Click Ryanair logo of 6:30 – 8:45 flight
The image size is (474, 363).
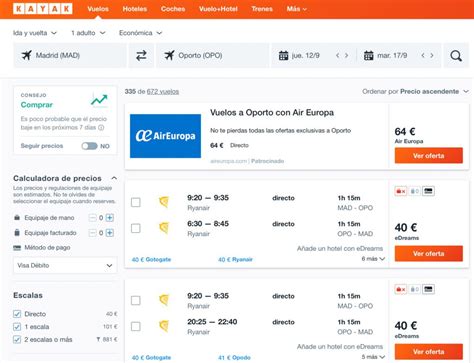[x=164, y=228]
